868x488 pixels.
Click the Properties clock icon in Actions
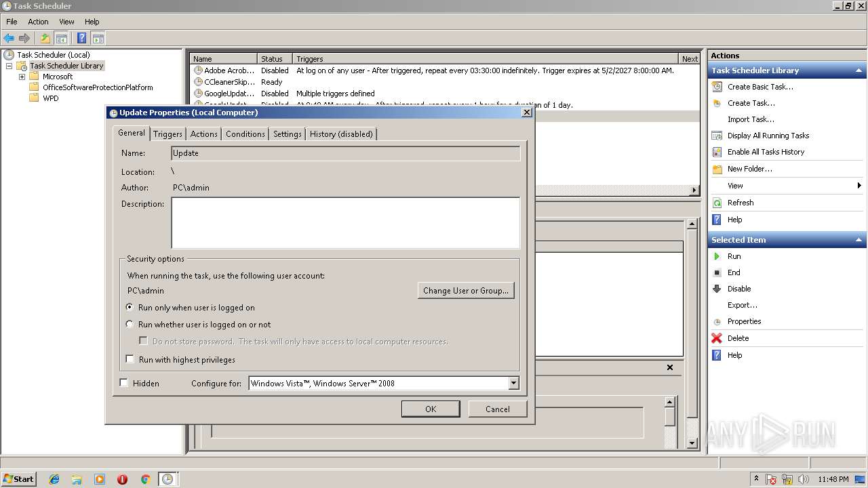click(717, 321)
